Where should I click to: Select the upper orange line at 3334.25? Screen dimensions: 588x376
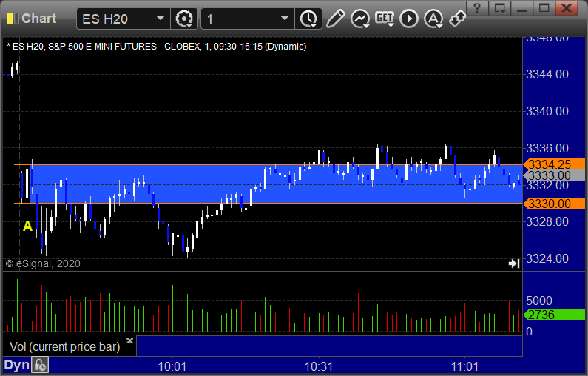coord(268,164)
